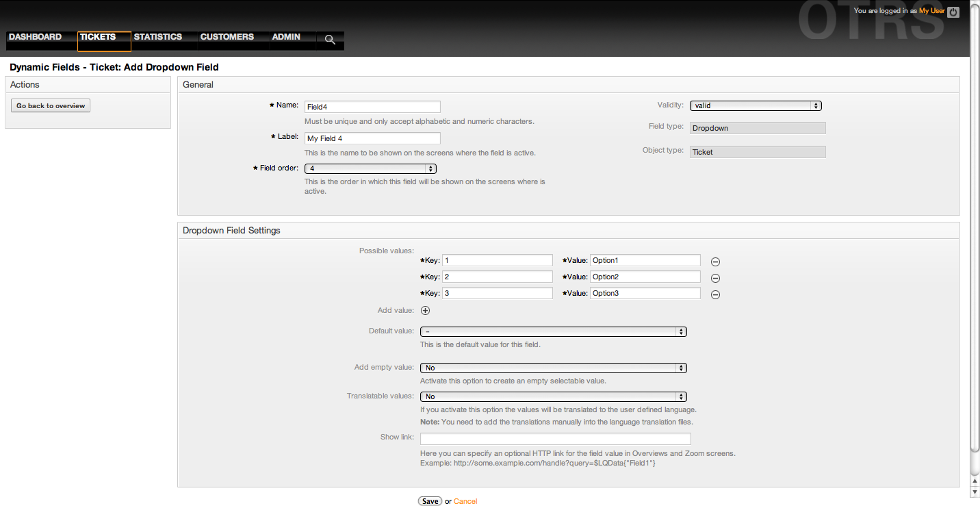
Task: Click the Cancel link
Action: click(465, 501)
